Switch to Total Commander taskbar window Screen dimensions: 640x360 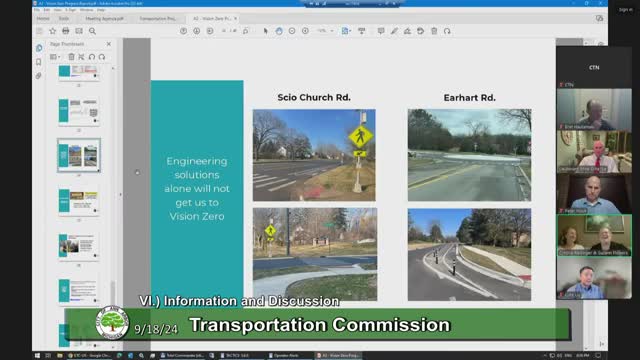point(183,356)
